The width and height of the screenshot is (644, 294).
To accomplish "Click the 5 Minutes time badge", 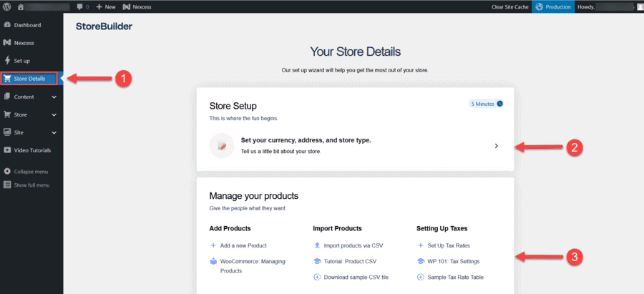I will pyautogui.click(x=486, y=104).
